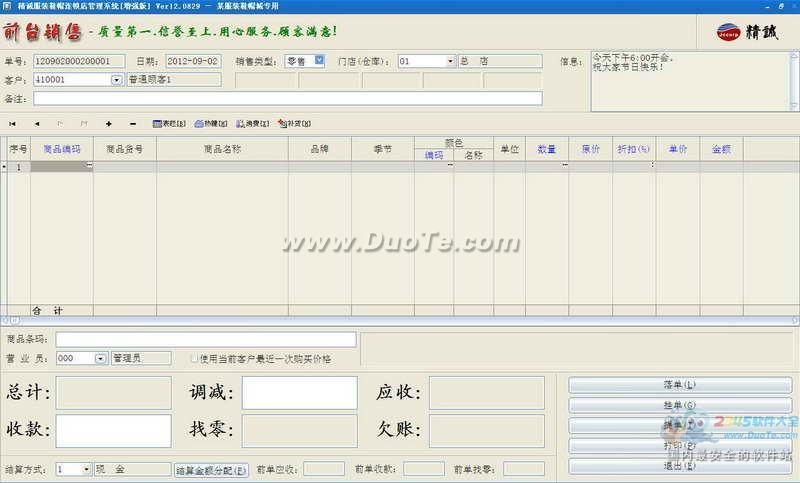
Task: Add a row with the plus icon
Action: (x=109, y=124)
